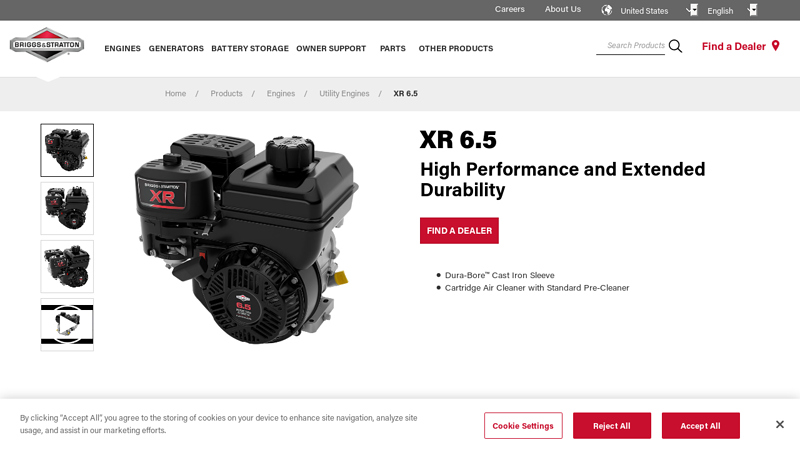Screen dimensions: 800x450
Task: Open the English language selector
Action: (x=720, y=11)
